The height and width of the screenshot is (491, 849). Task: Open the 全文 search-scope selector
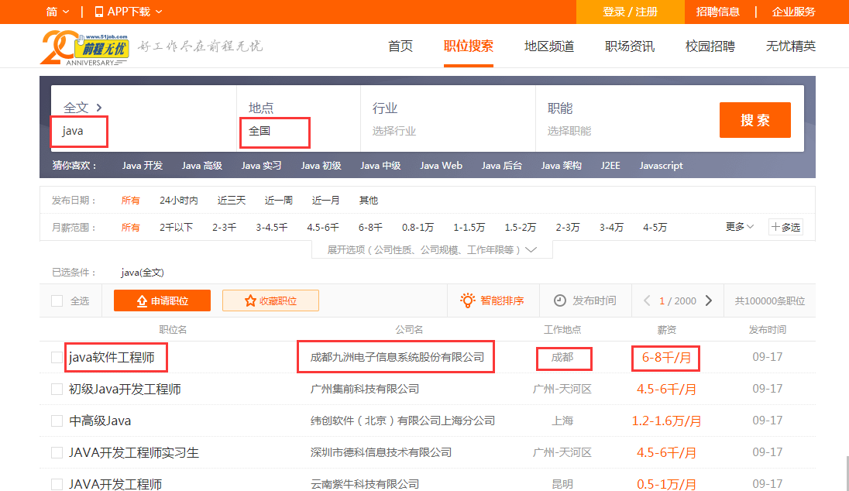click(82, 107)
